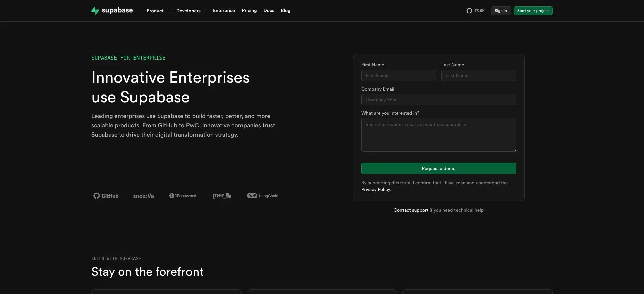Open the Privacy Policy link
644x294 pixels.
376,189
